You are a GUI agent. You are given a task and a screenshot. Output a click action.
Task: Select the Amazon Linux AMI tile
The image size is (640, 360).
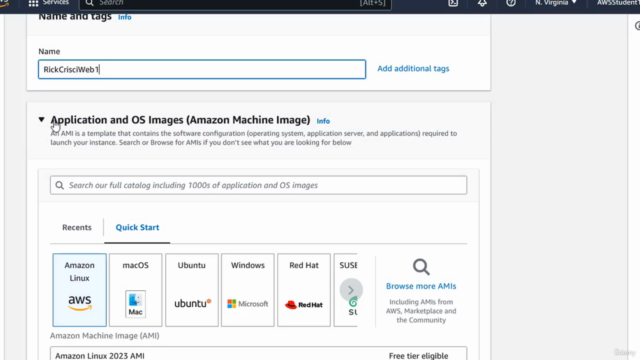80,290
